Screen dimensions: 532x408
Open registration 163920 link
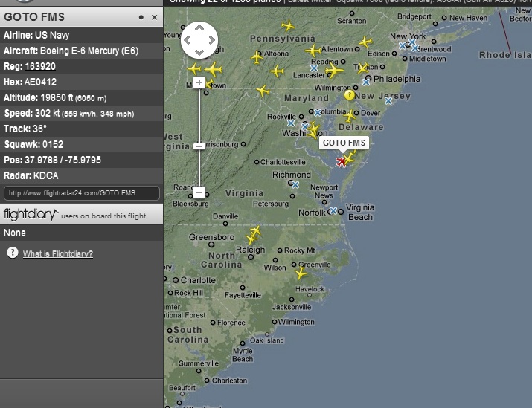tap(40, 66)
